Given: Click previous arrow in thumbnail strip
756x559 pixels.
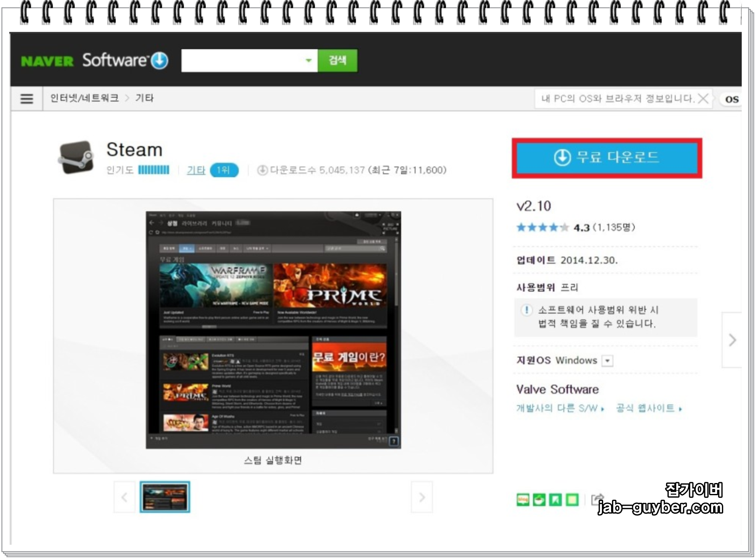Looking at the screenshot, I should (x=124, y=497).
